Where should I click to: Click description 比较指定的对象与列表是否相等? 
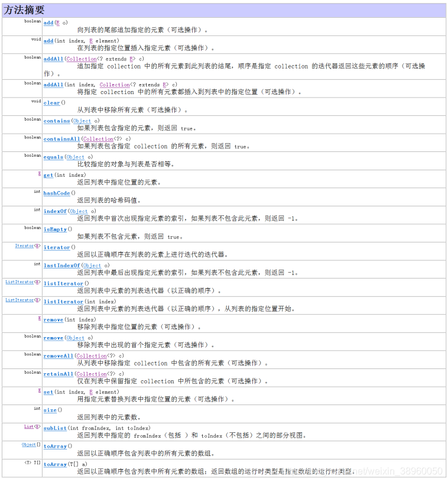pos(125,164)
